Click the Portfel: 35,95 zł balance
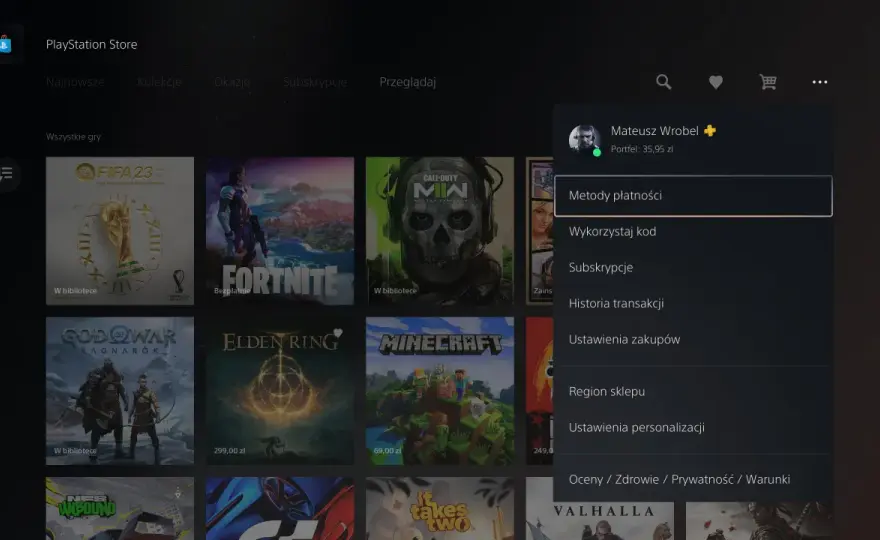The image size is (880, 540). point(642,149)
